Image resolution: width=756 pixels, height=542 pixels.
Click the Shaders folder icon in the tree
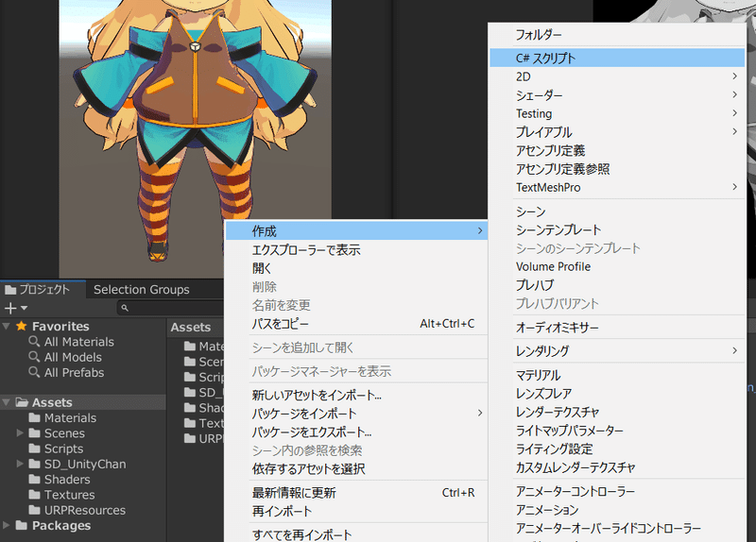click(x=34, y=480)
